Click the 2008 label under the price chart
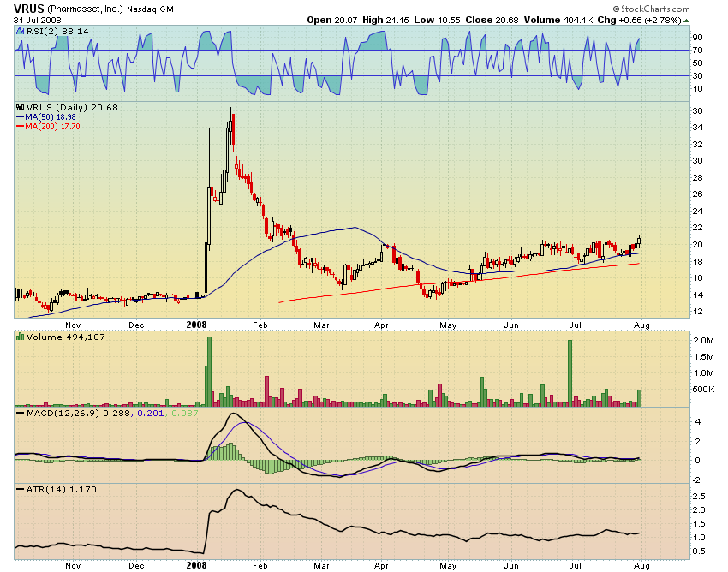 click(196, 325)
